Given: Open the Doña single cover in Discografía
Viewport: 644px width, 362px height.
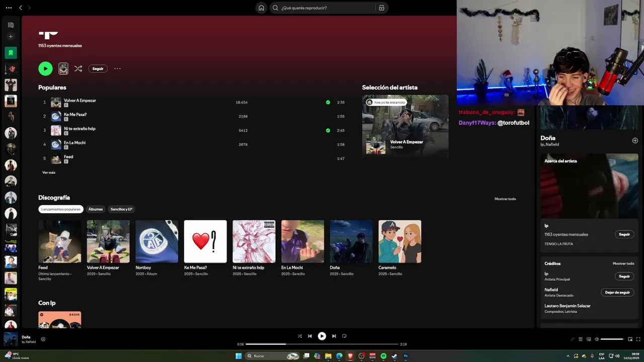Looking at the screenshot, I should click(x=351, y=241).
